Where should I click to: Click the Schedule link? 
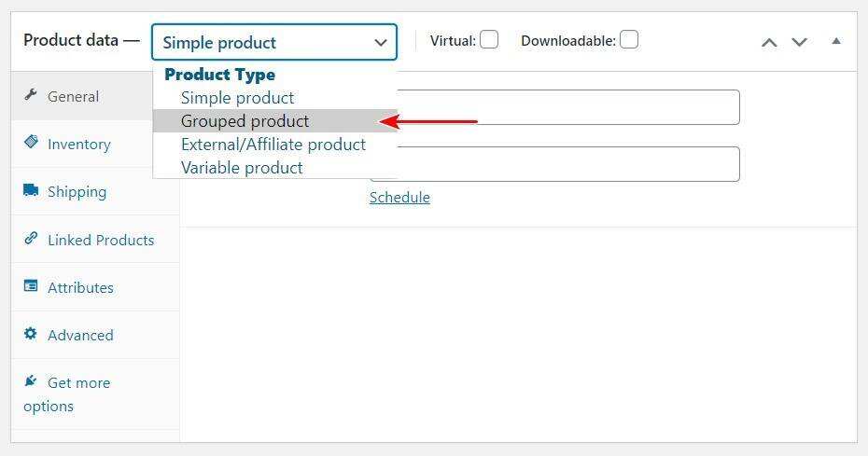coord(399,198)
